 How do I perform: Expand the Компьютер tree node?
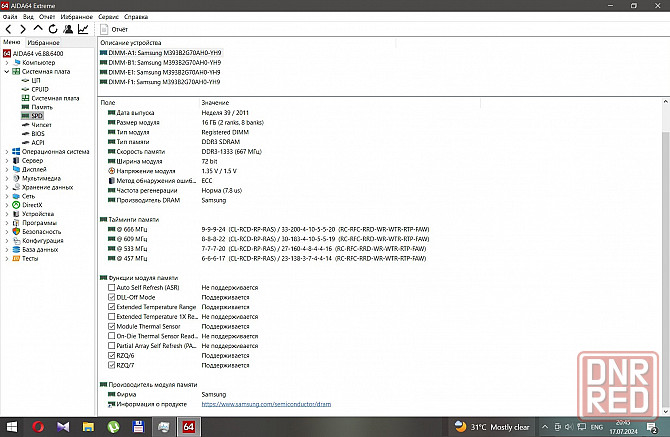[x=7, y=62]
